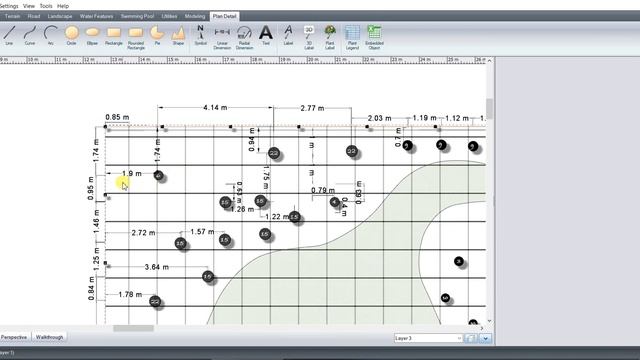Select the 3.64 m dimension label

tap(157, 267)
